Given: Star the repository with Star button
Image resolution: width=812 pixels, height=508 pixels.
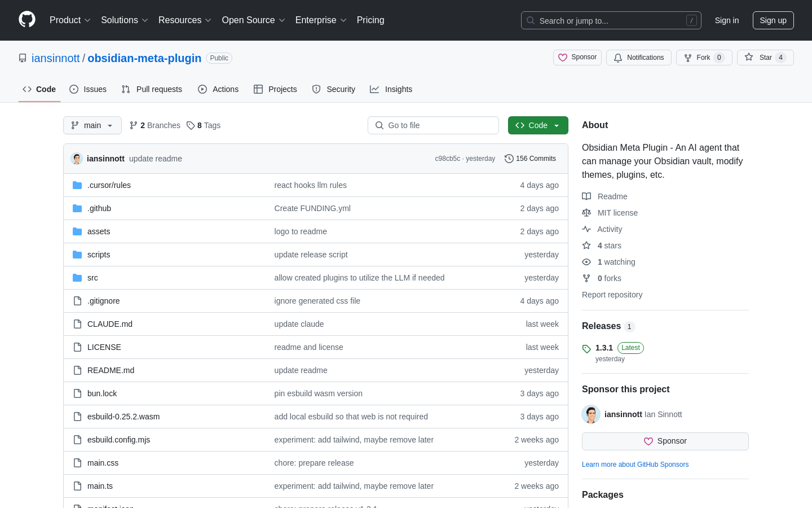Looking at the screenshot, I should (765, 58).
